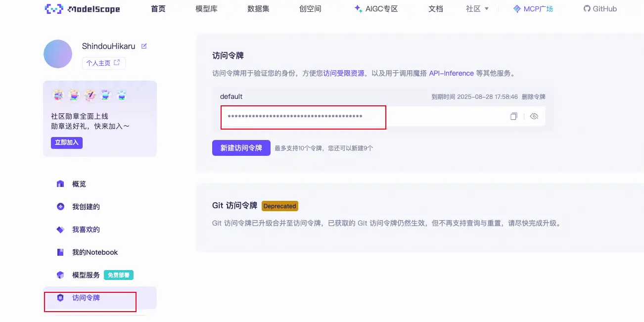Click the AIGC sparkle icon

359,9
